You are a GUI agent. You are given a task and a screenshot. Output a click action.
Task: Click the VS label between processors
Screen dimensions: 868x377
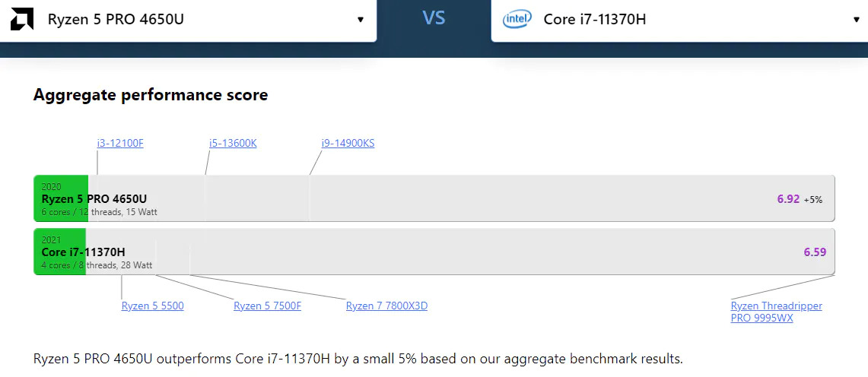(434, 18)
